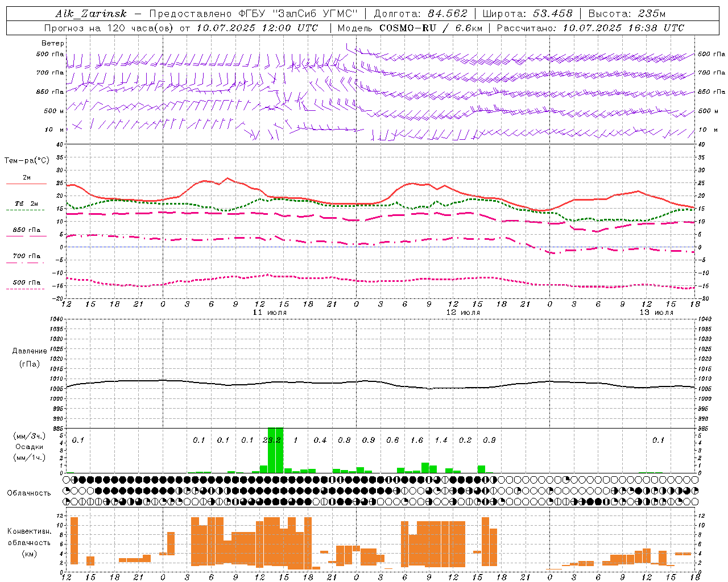728x582 pixels.
Task: Click the Ветер wind panel label
Action: 53,43
